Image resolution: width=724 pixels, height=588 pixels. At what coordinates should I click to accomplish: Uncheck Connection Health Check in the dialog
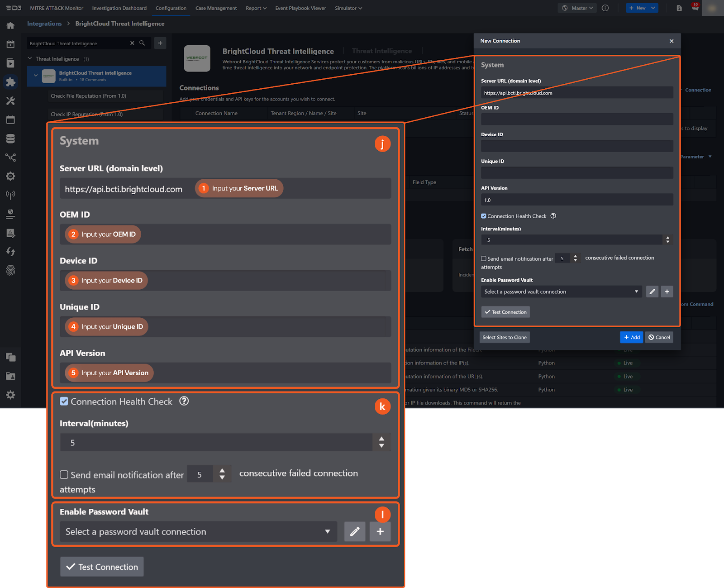point(483,216)
